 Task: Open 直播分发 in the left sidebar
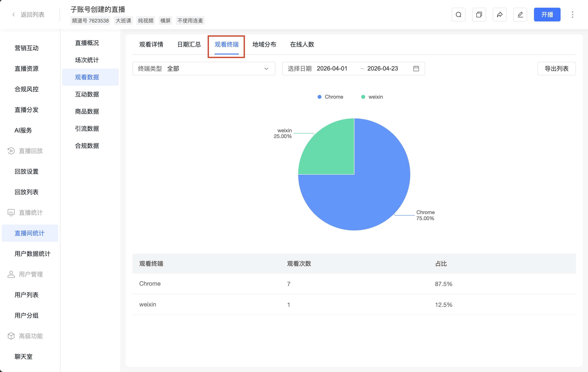tap(27, 110)
